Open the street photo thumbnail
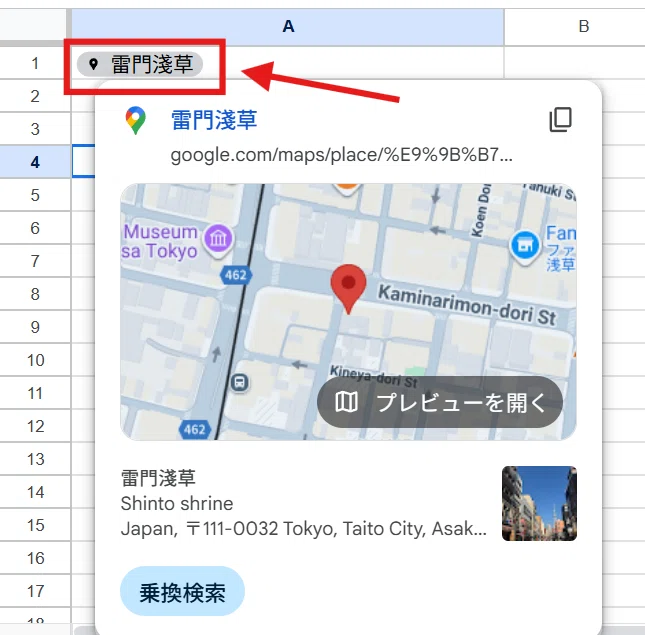645x635 pixels. pos(539,503)
